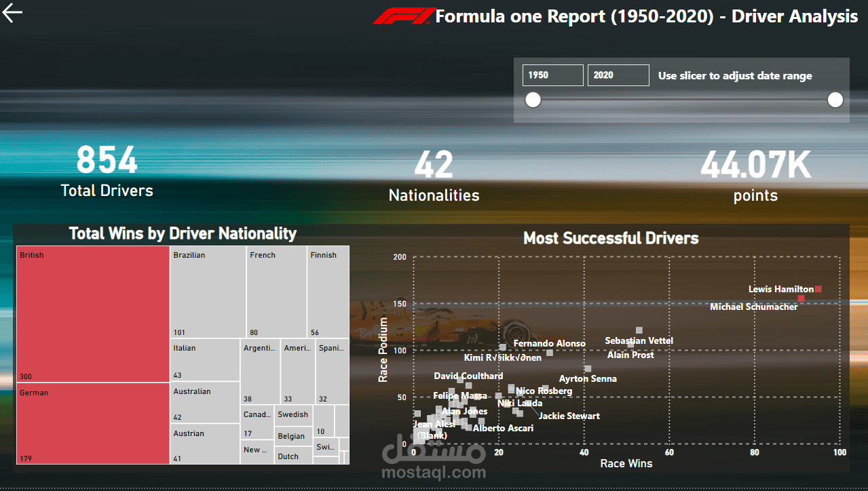
Task: Click the Sebastian Vettel label
Action: point(639,340)
